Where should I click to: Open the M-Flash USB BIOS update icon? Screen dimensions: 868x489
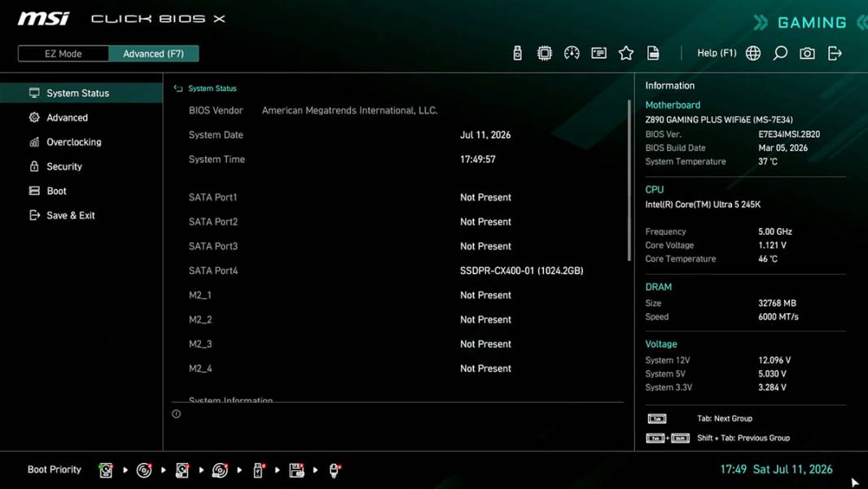[517, 53]
